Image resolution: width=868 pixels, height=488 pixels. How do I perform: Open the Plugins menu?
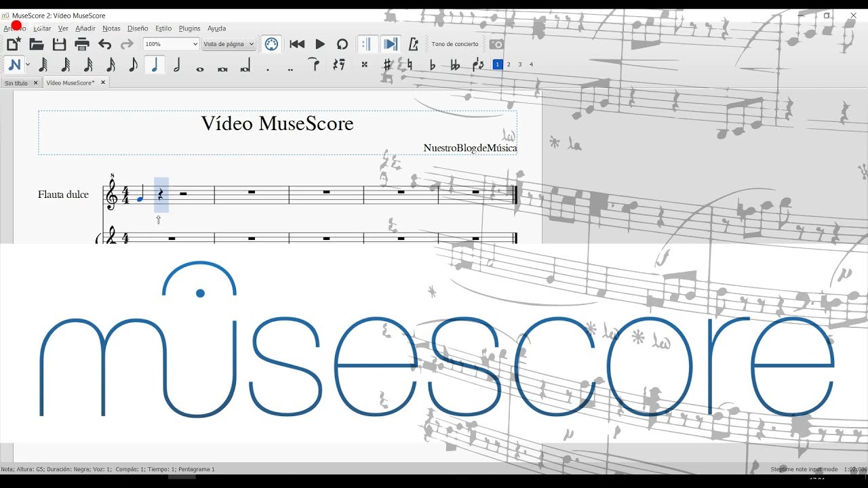(189, 28)
